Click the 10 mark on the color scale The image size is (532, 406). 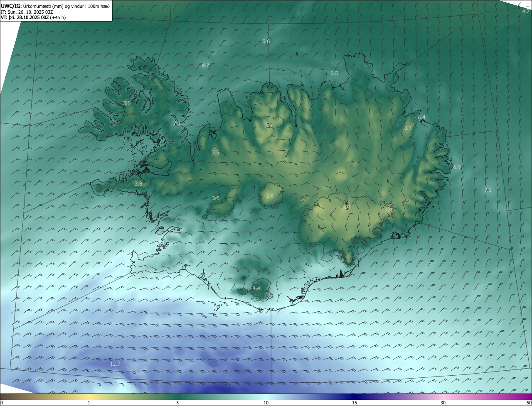coord(266,403)
